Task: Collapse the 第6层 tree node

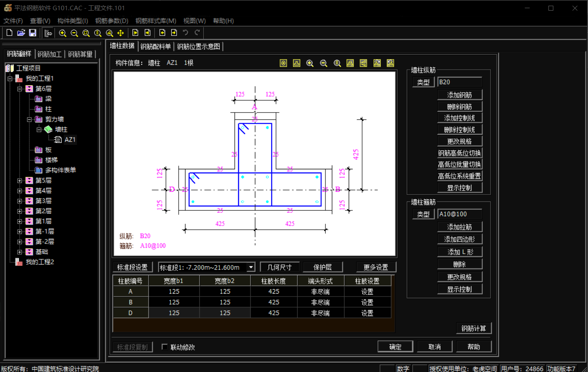Action: 20,89
